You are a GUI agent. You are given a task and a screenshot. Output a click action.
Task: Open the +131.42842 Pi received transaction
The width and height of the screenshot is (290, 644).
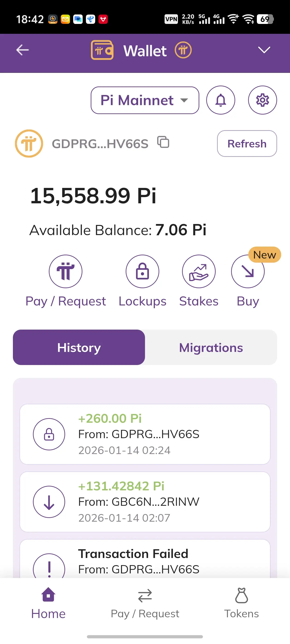coord(145,501)
